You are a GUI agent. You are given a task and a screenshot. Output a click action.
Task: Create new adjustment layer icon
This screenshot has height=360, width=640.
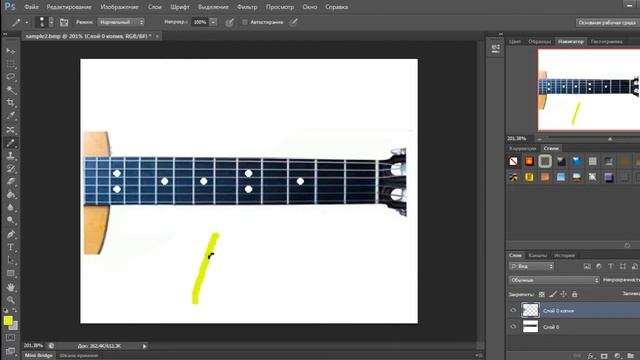pyautogui.click(x=617, y=356)
